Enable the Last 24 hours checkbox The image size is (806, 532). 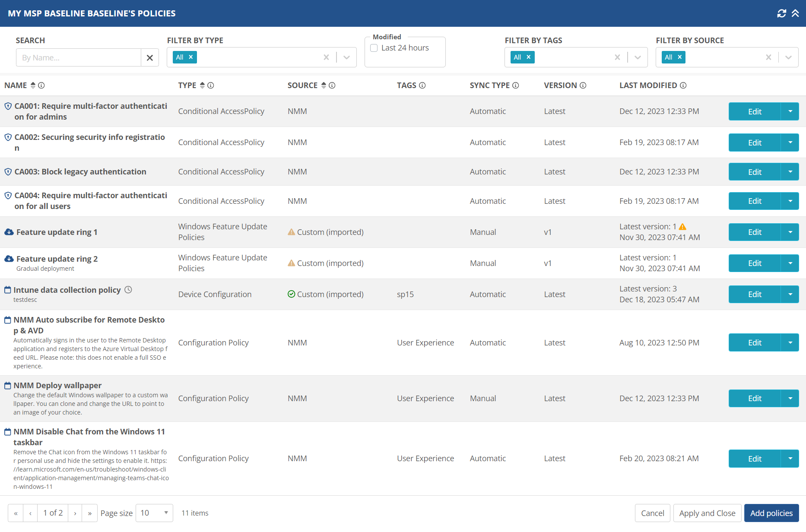coord(374,48)
